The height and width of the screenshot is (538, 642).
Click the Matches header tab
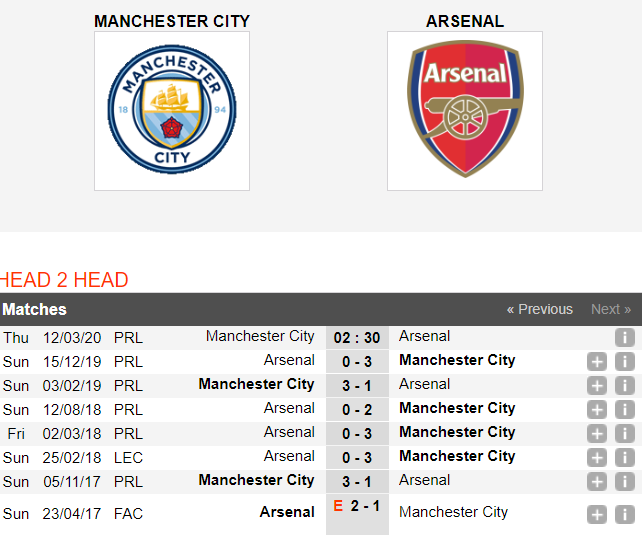click(34, 309)
